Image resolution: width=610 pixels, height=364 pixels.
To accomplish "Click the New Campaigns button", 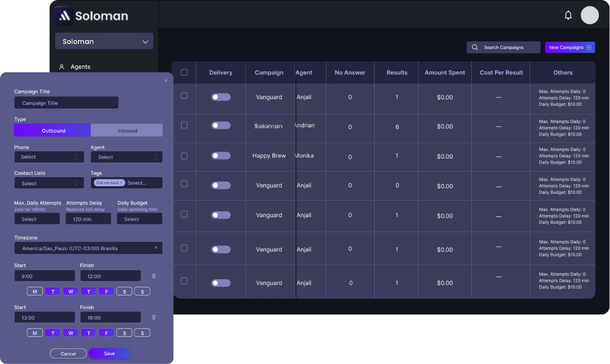I will pyautogui.click(x=570, y=48).
